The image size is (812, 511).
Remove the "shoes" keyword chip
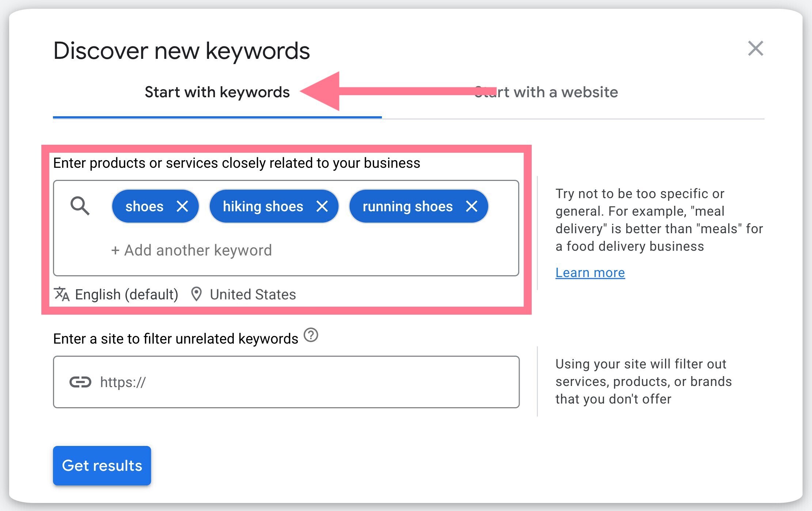coord(182,207)
